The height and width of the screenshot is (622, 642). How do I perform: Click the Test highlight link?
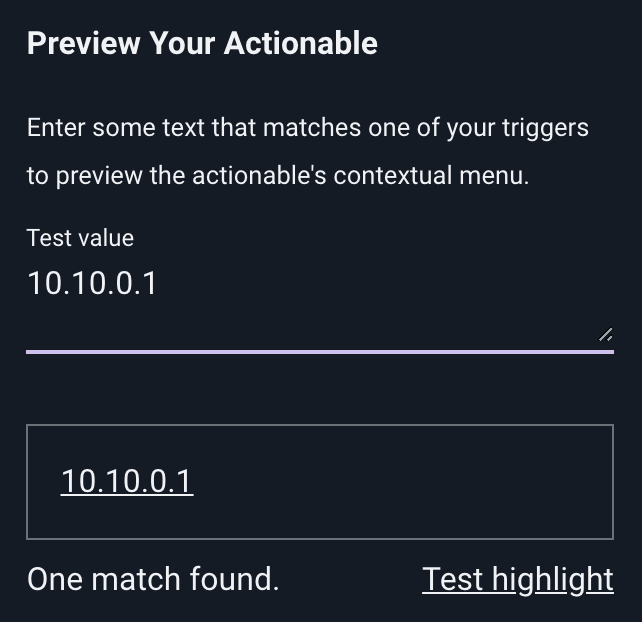tap(518, 579)
